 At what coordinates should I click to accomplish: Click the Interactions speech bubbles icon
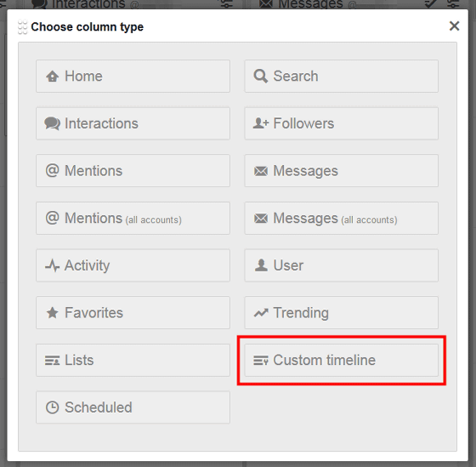(x=52, y=123)
